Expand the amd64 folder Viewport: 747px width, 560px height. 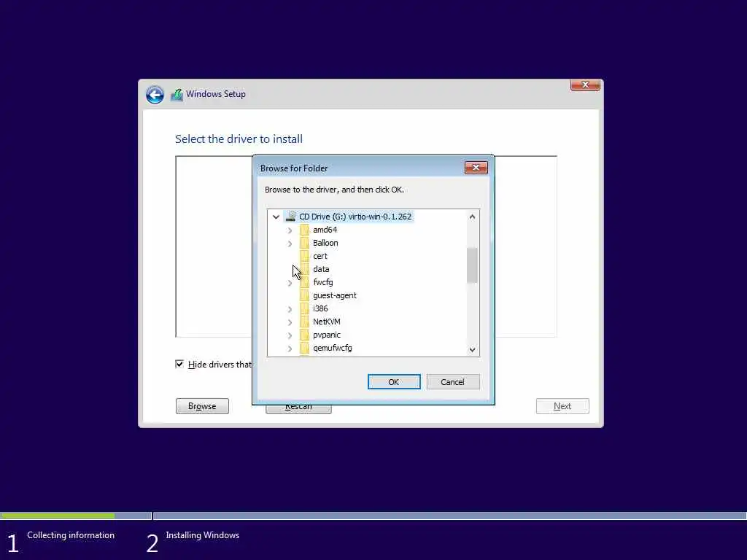[x=290, y=230]
